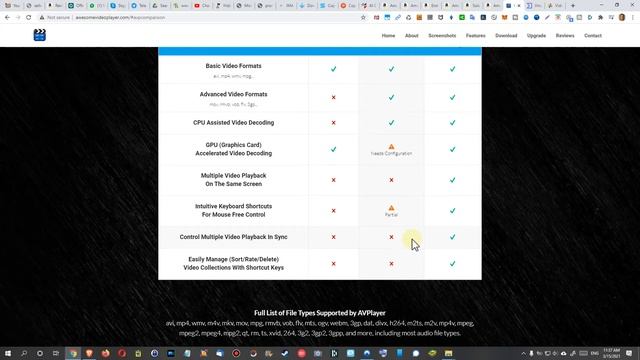Open the Chrome profile avatar
The width and height of the screenshot is (640, 360).
(x=622, y=18)
